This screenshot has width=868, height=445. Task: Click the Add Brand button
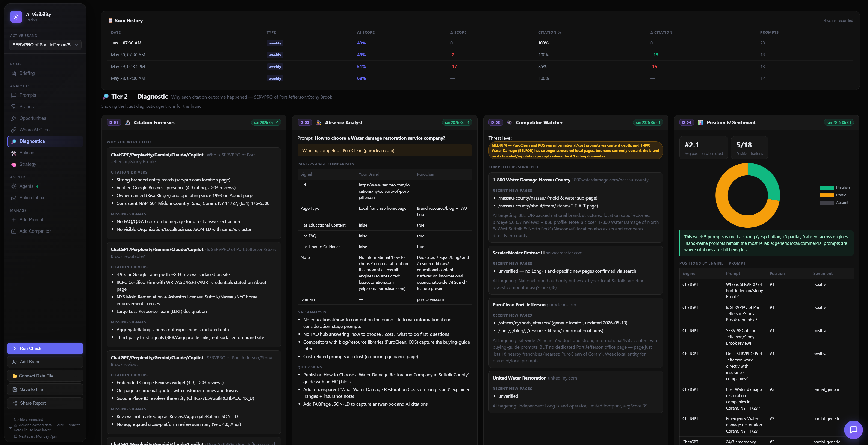45,362
